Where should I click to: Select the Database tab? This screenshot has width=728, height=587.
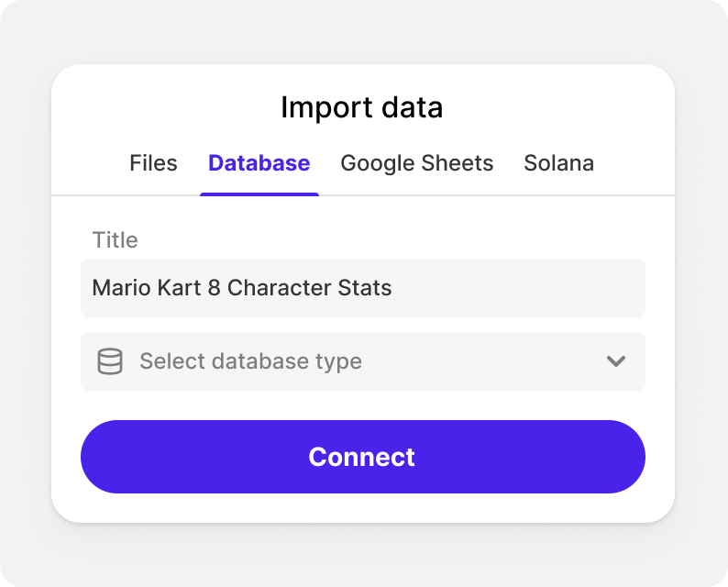[x=259, y=163]
